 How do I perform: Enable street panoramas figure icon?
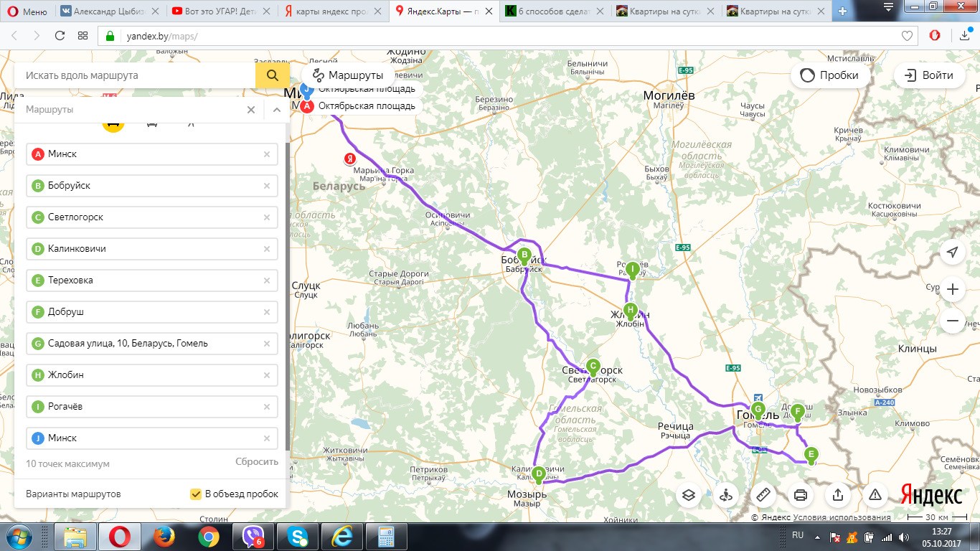[726, 494]
